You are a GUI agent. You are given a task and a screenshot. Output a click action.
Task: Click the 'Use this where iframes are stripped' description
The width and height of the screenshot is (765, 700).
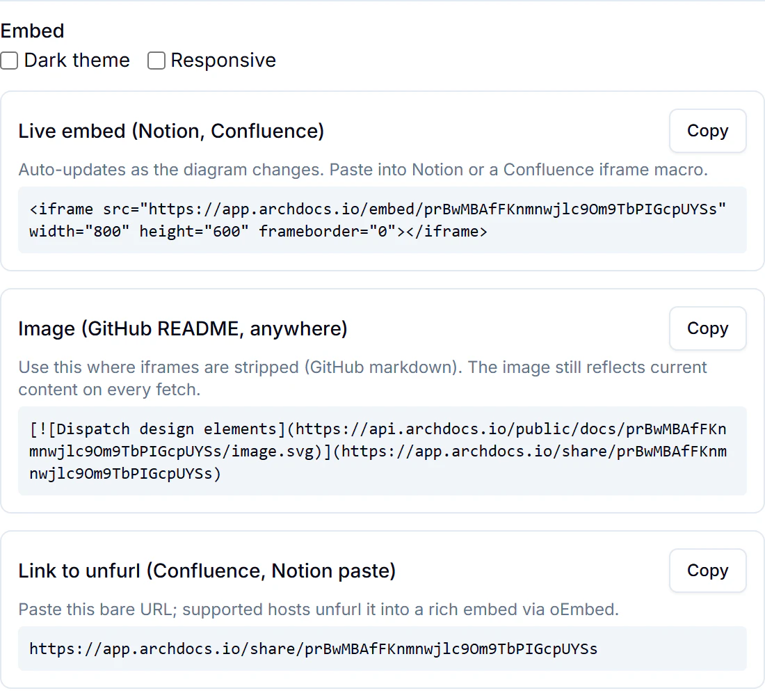coord(362,379)
